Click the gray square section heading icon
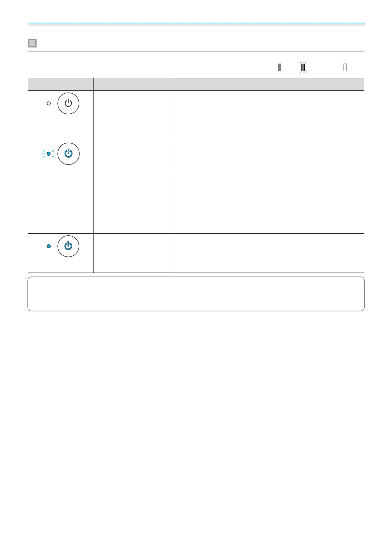Screen dimensions: 392x555 pos(32,43)
